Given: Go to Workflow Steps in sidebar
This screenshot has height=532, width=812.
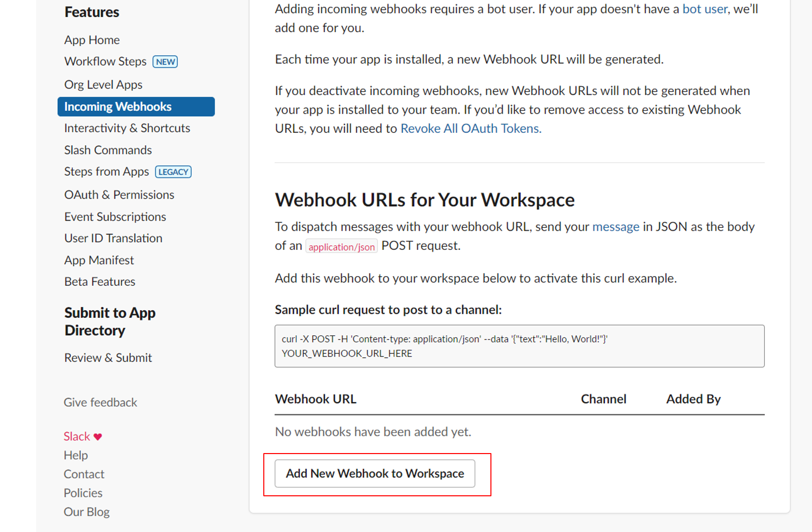Looking at the screenshot, I should tap(106, 61).
